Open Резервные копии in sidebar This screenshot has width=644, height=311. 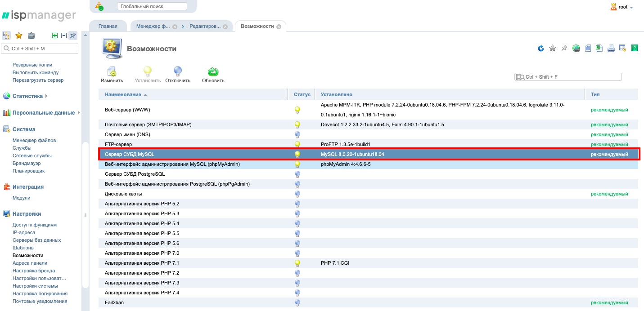tap(32, 65)
